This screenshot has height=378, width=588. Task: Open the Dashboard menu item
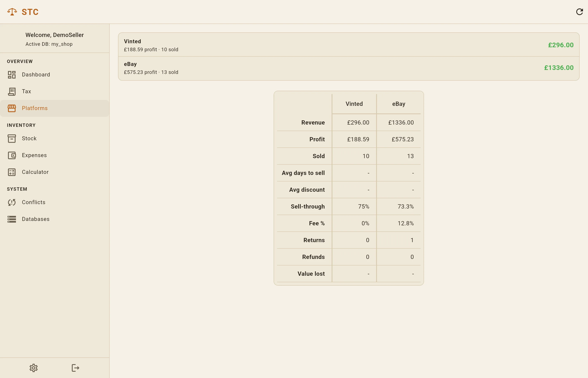pos(55,75)
